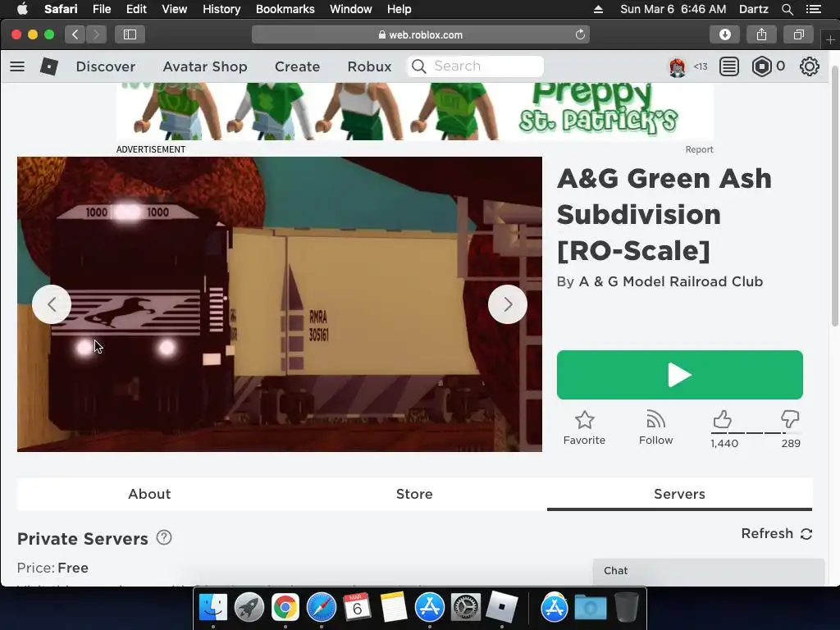Open the Apple menu
Viewport: 840px width, 630px height.
pos(22,9)
